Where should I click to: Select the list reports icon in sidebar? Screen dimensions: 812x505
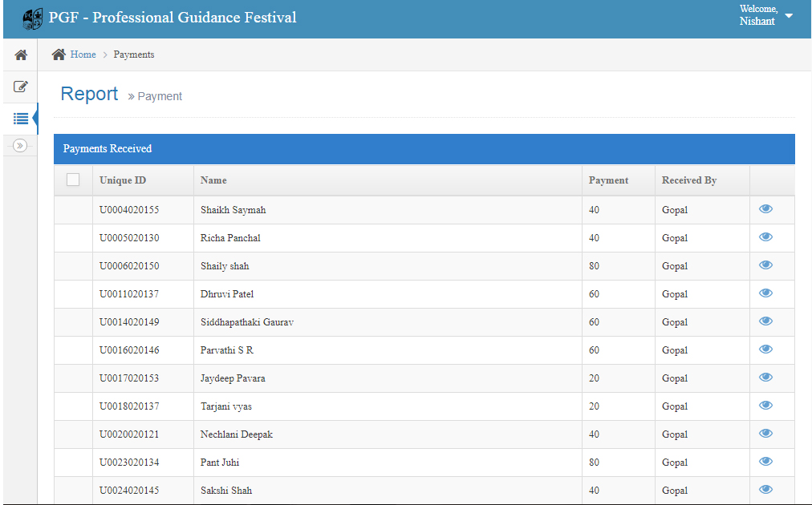click(x=21, y=119)
